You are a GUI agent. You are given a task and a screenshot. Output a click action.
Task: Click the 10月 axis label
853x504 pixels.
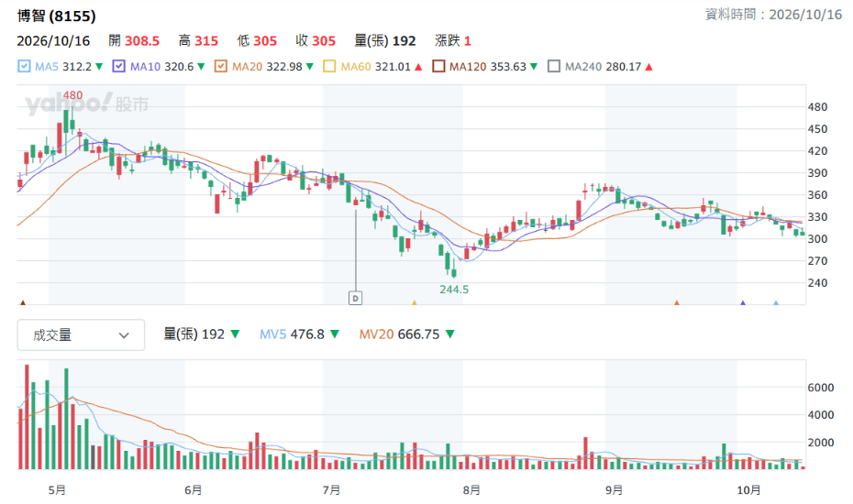[x=748, y=490]
